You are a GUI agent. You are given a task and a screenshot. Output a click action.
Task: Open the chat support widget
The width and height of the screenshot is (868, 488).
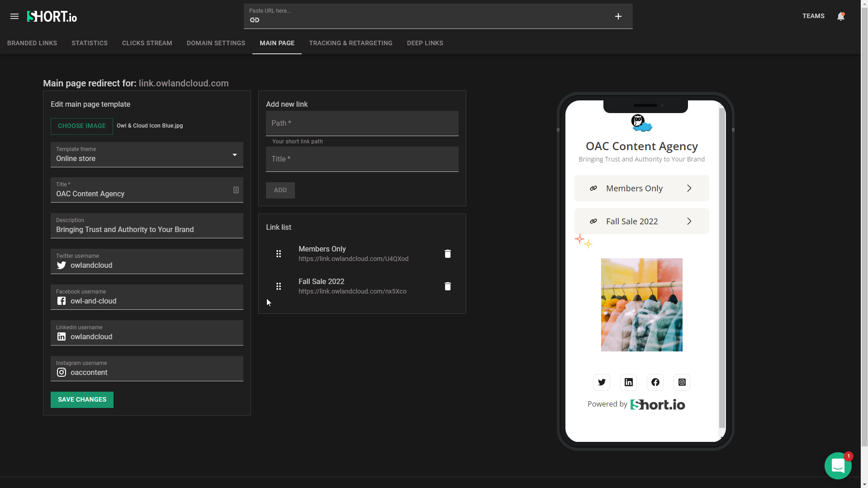coord(838,466)
